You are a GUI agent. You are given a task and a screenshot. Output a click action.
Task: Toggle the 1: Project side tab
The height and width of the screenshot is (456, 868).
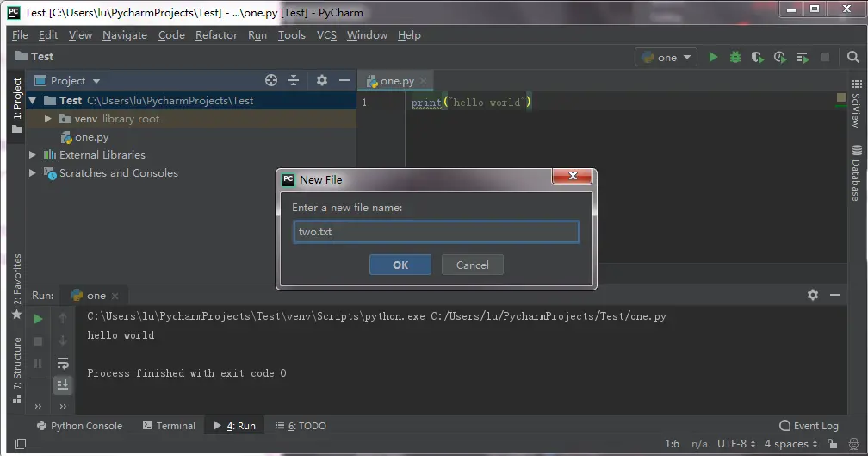pos(16,104)
